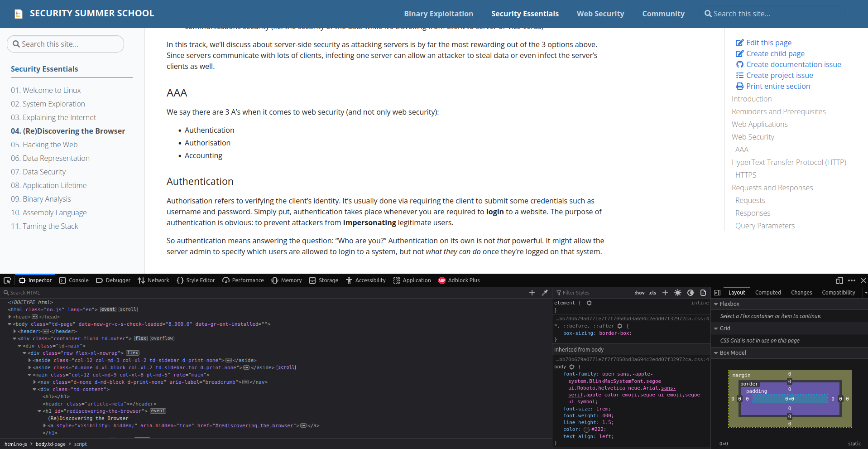The width and height of the screenshot is (868, 449).
Task: Toggle the :hov pseudo-class panel
Action: [639, 293]
